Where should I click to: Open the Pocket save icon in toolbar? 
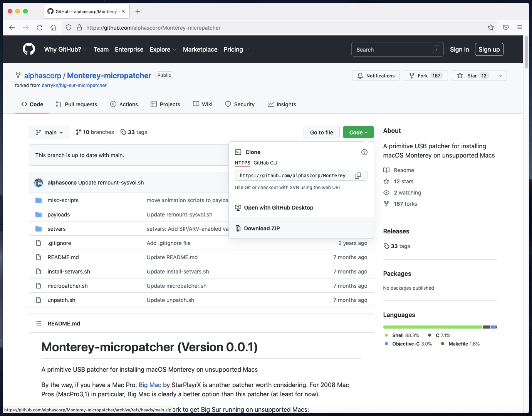click(506, 28)
